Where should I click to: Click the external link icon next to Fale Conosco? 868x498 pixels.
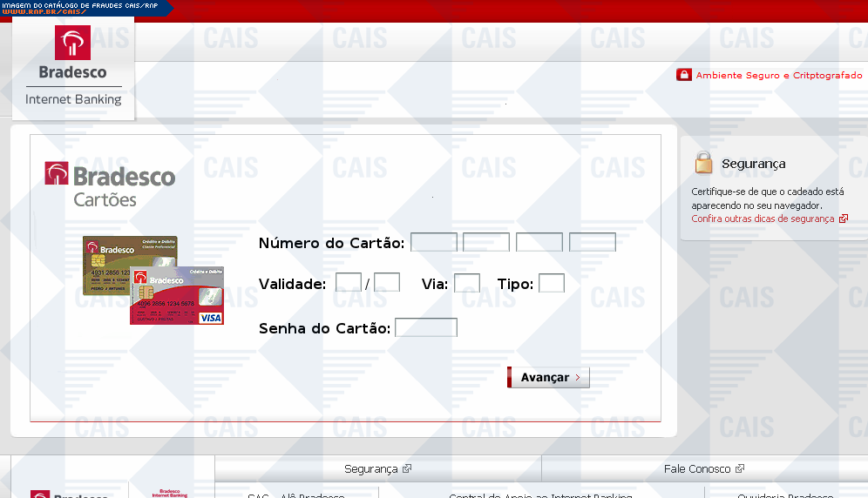tap(740, 468)
